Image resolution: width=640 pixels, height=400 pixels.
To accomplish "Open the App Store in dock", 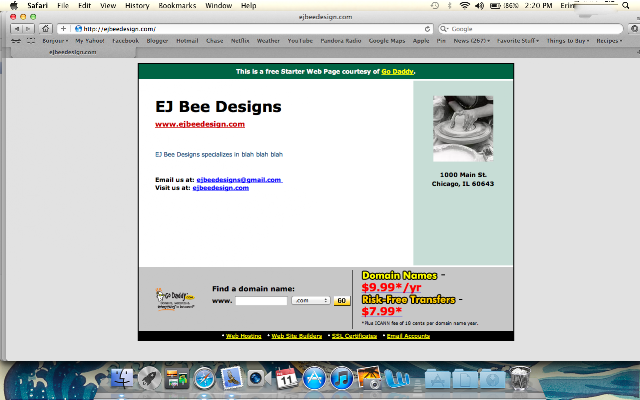I will click(314, 379).
